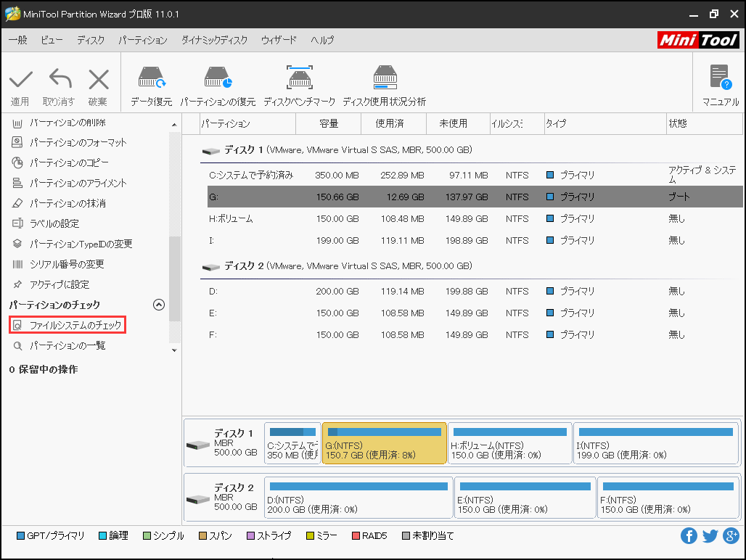Screen dimensions: 746x560
Task: Click H:ボリューム(NTFS) block in disk map
Action: coord(509,443)
